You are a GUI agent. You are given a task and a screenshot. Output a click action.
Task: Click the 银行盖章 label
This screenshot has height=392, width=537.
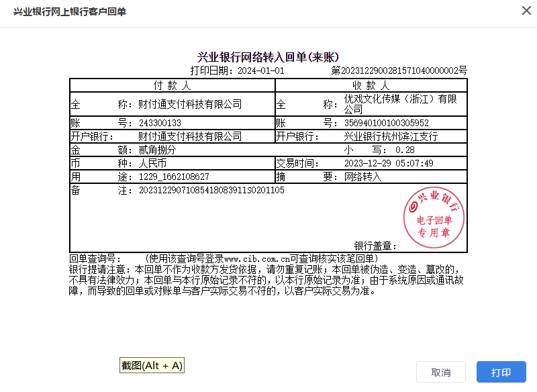375,246
